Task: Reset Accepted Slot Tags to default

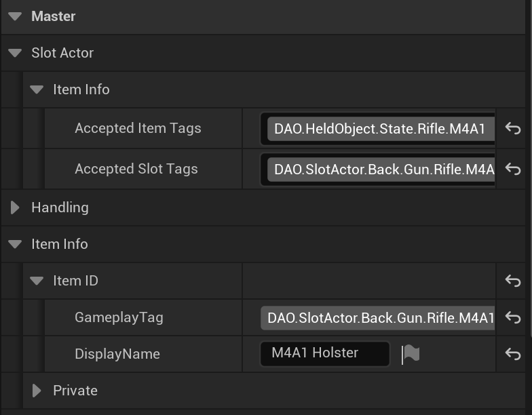Action: (513, 170)
